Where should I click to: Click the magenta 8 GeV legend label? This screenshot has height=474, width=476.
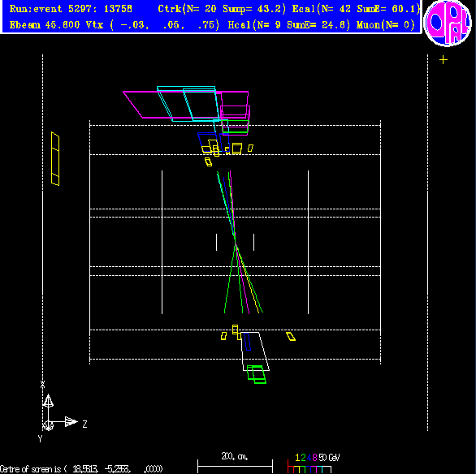314,457
